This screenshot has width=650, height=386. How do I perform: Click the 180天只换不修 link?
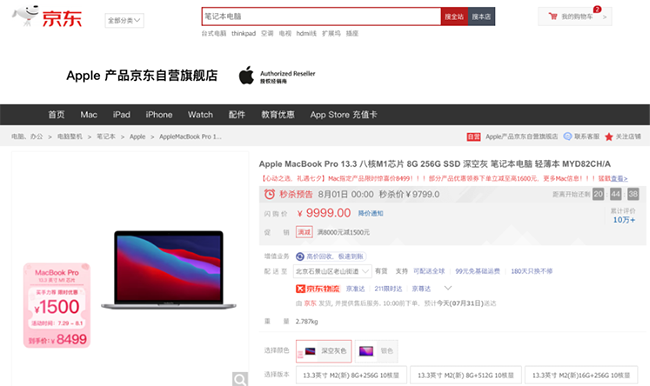point(531,271)
